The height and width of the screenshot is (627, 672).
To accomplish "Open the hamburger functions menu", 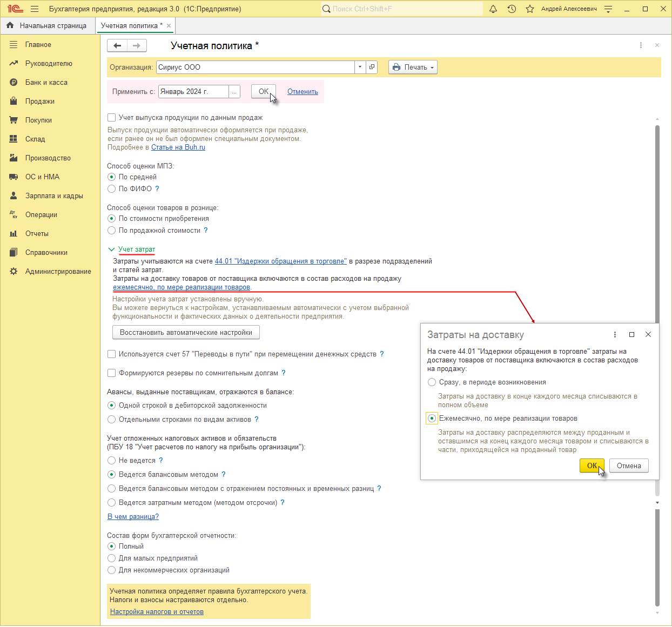I will tap(35, 9).
